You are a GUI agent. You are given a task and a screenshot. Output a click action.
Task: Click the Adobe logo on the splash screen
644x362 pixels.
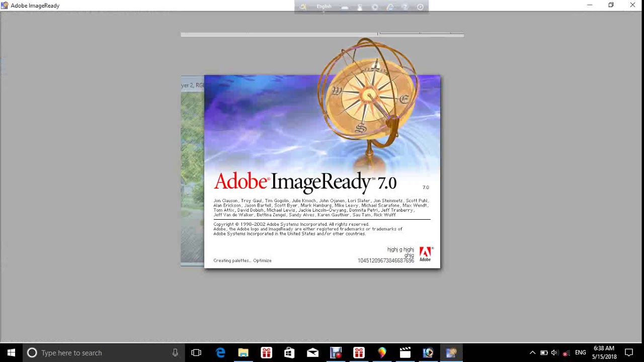(x=425, y=254)
